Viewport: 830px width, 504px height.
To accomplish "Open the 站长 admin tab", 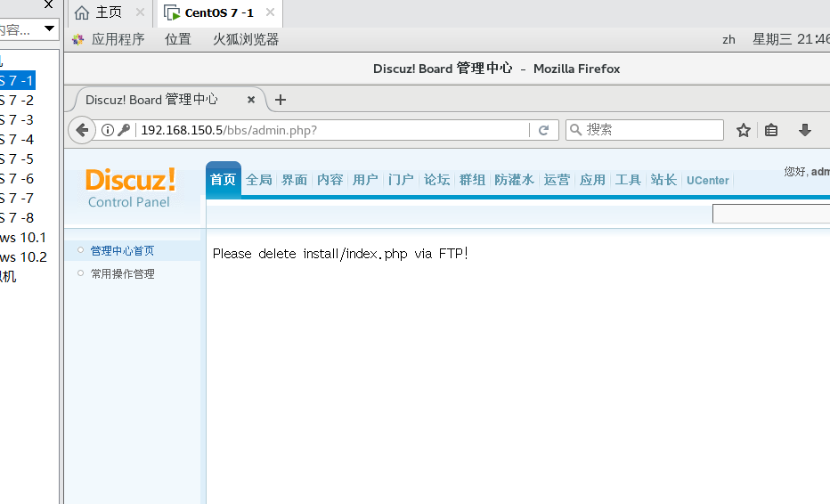I will click(x=663, y=180).
